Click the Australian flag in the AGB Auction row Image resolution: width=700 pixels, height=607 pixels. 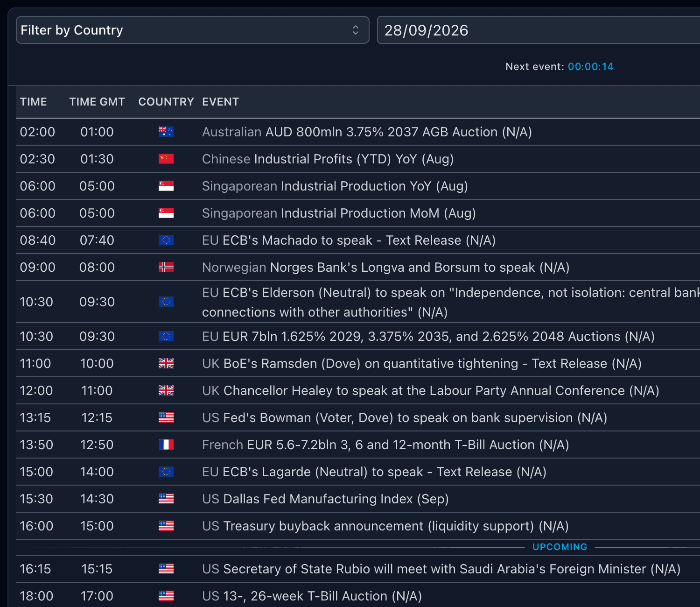[x=166, y=132]
